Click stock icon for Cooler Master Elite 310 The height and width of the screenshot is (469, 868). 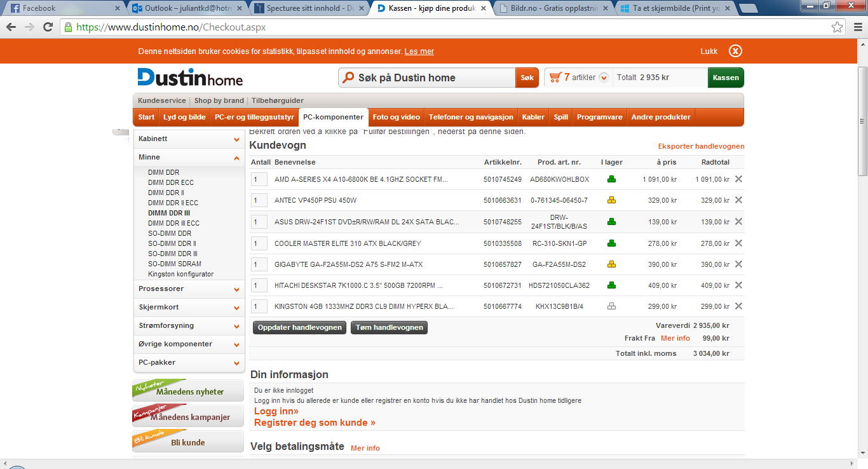coord(611,243)
